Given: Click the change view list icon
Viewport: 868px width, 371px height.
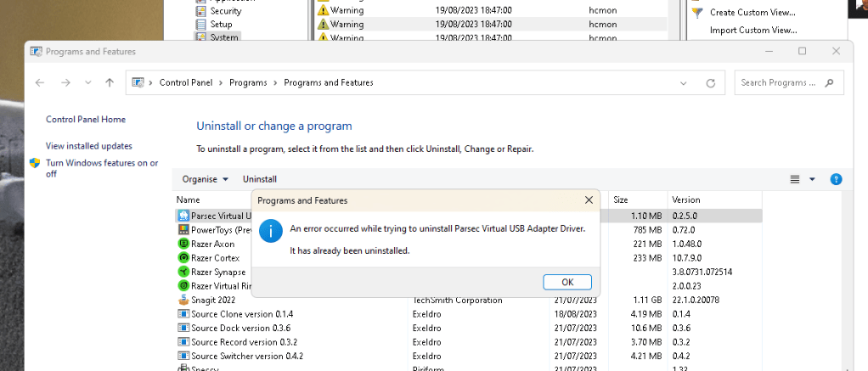Looking at the screenshot, I should tap(795, 179).
